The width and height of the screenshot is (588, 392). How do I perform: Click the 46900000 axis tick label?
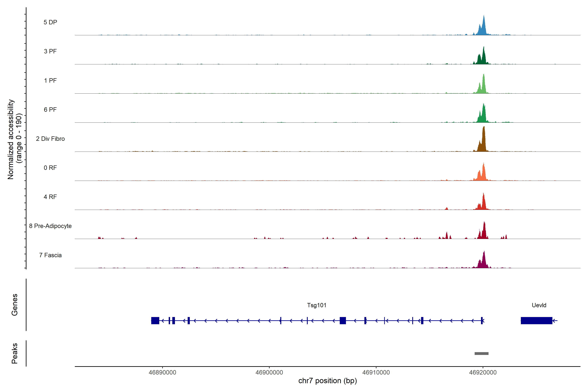(269, 373)
